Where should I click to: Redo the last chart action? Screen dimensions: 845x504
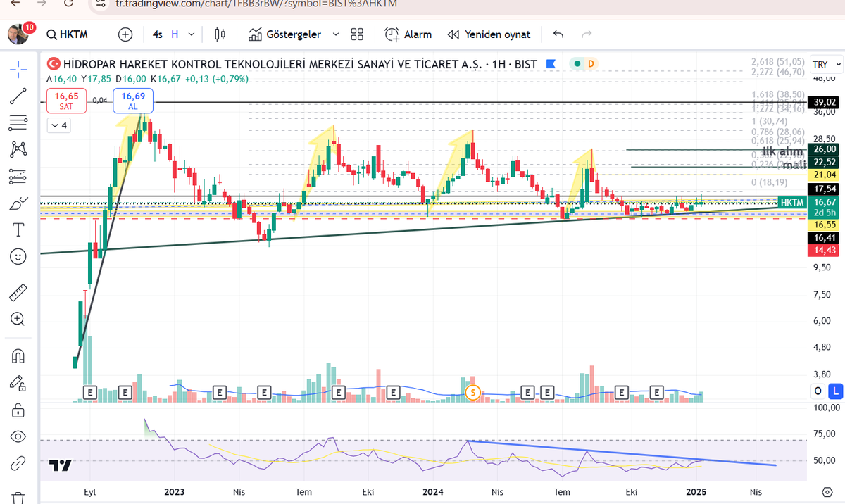coord(586,34)
